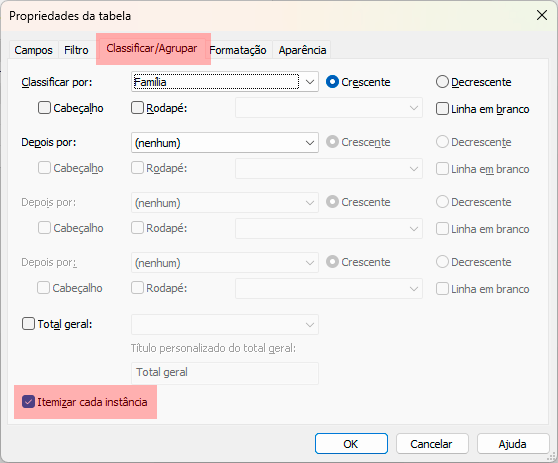Viewport: 558px width, 463px height.
Task: Open the footer options dropdown under Classificar por
Action: 329,107
